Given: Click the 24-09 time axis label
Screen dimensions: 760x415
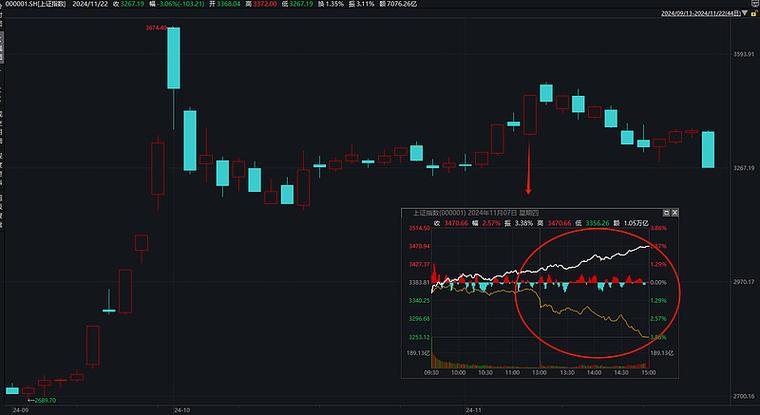Looking at the screenshot, I should pyautogui.click(x=21, y=410).
